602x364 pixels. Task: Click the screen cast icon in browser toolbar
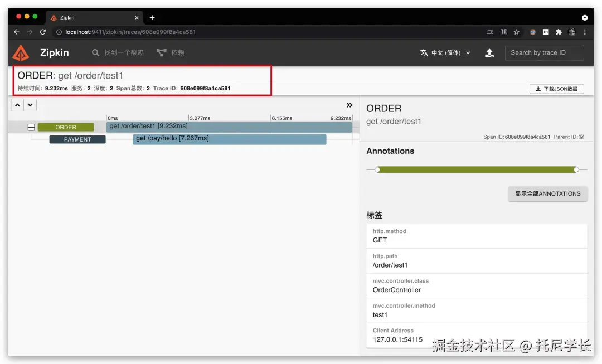coord(491,32)
